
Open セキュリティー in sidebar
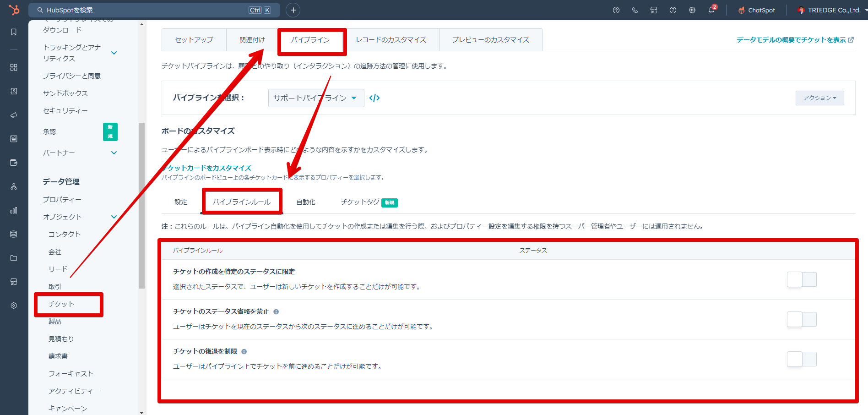pyautogui.click(x=65, y=111)
